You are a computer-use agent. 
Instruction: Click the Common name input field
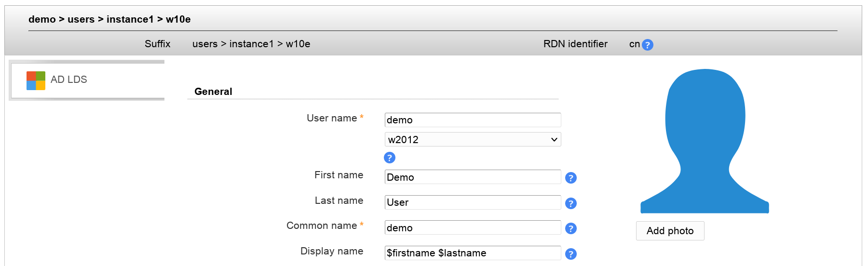point(473,228)
